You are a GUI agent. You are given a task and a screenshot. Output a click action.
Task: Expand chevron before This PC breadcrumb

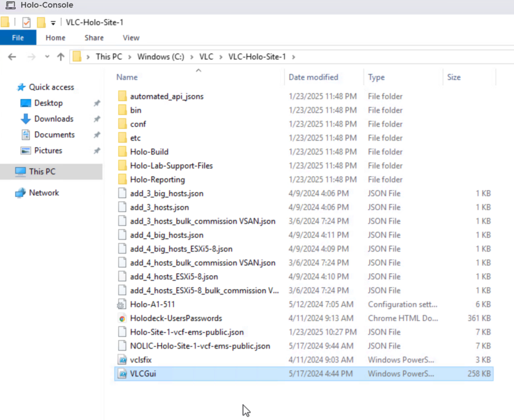pyautogui.click(x=88, y=57)
